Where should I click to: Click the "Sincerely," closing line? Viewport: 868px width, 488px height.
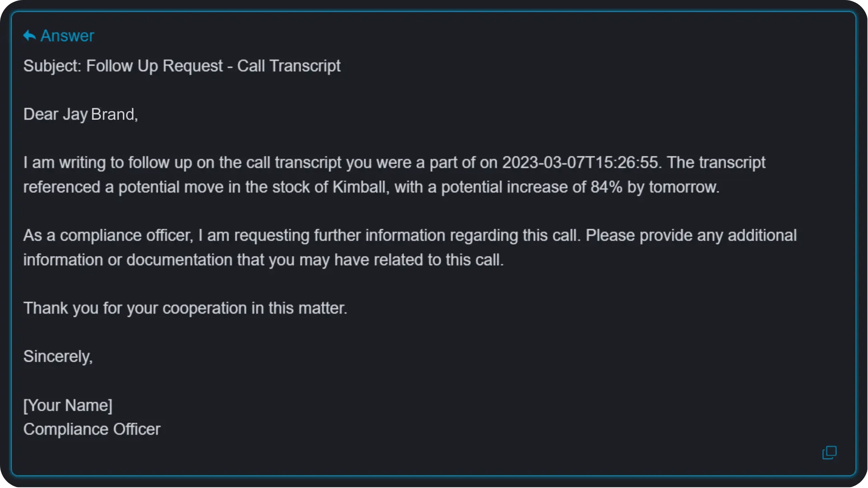point(58,357)
